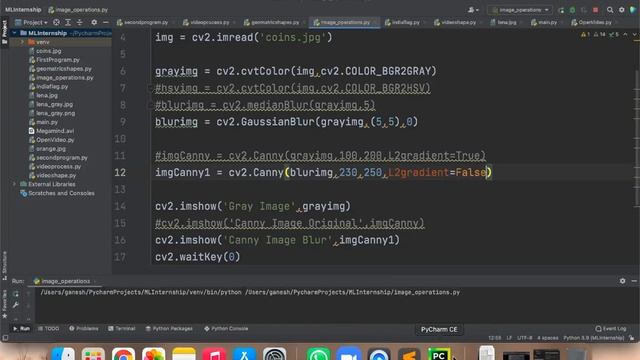The image size is (640, 360).
Task: Open Music app from the Dock
Action: (x=214, y=354)
